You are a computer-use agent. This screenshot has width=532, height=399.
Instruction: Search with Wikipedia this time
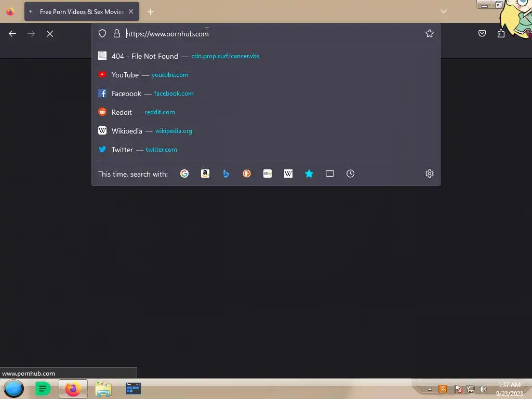288,174
